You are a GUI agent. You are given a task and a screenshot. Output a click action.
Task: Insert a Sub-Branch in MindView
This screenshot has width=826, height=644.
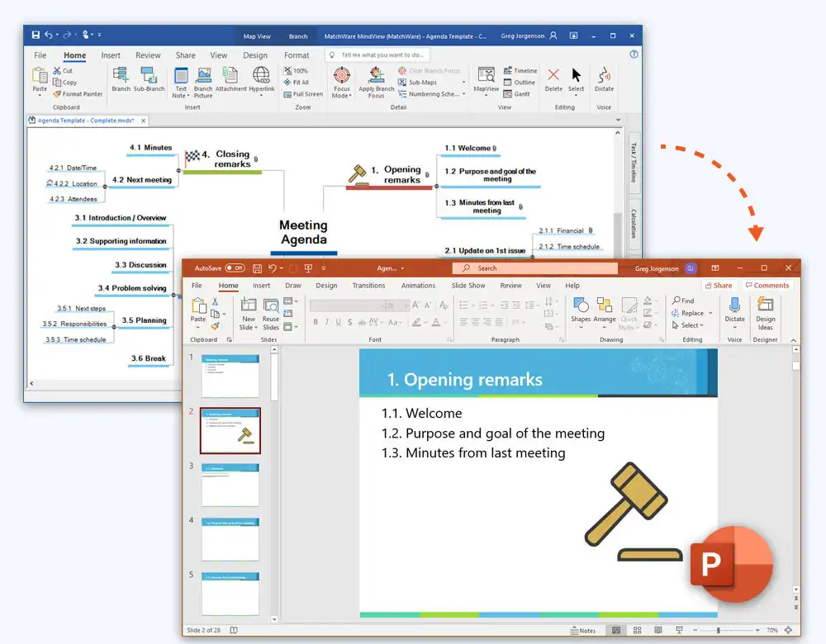pos(148,78)
